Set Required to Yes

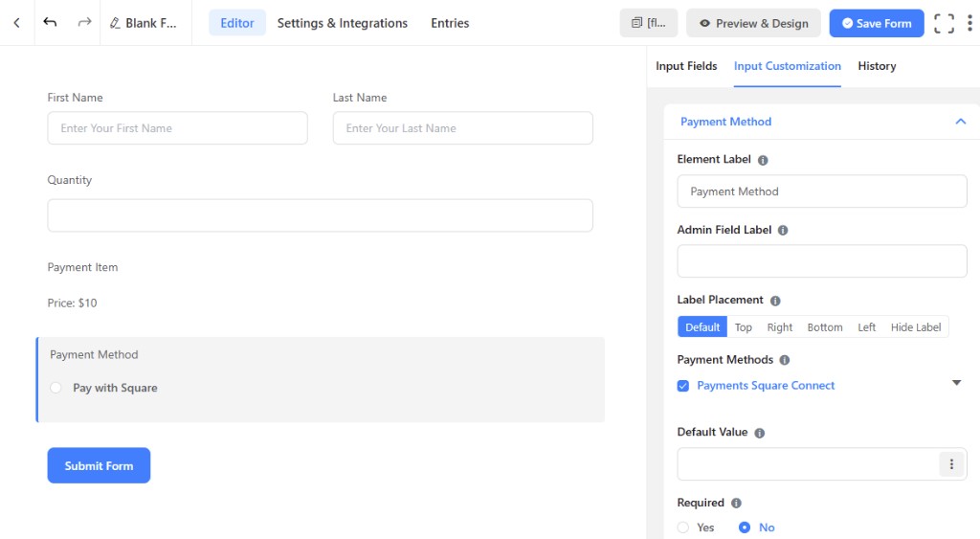683,528
